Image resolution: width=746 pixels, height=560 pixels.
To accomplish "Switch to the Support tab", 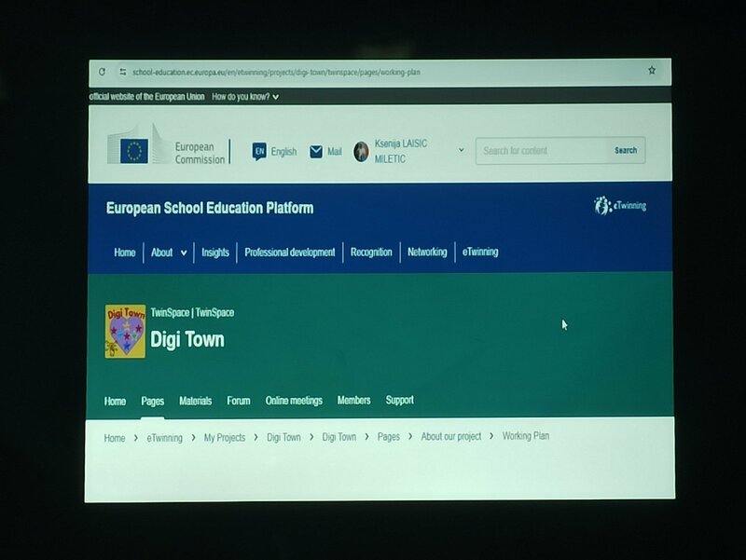I will (400, 401).
